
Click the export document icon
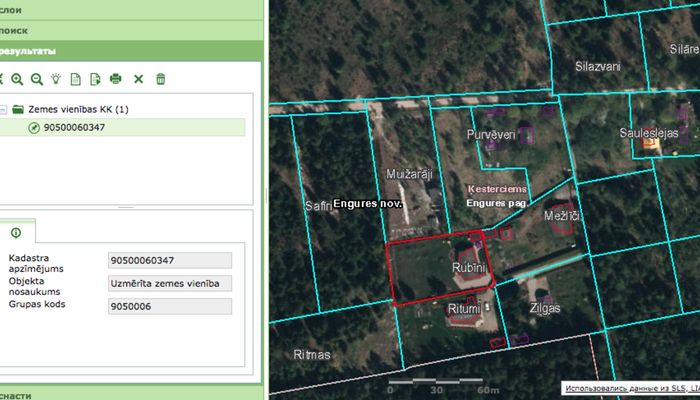pyautogui.click(x=95, y=79)
